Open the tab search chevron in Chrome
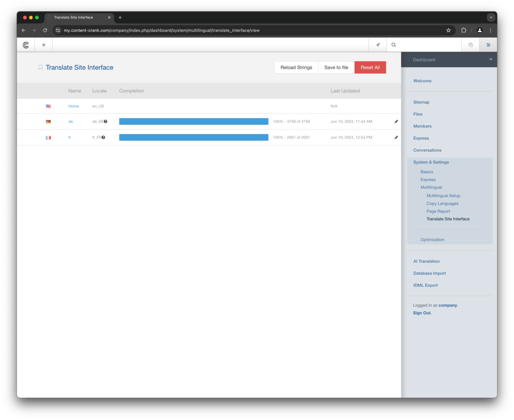This screenshot has height=420, width=514. pos(491,18)
